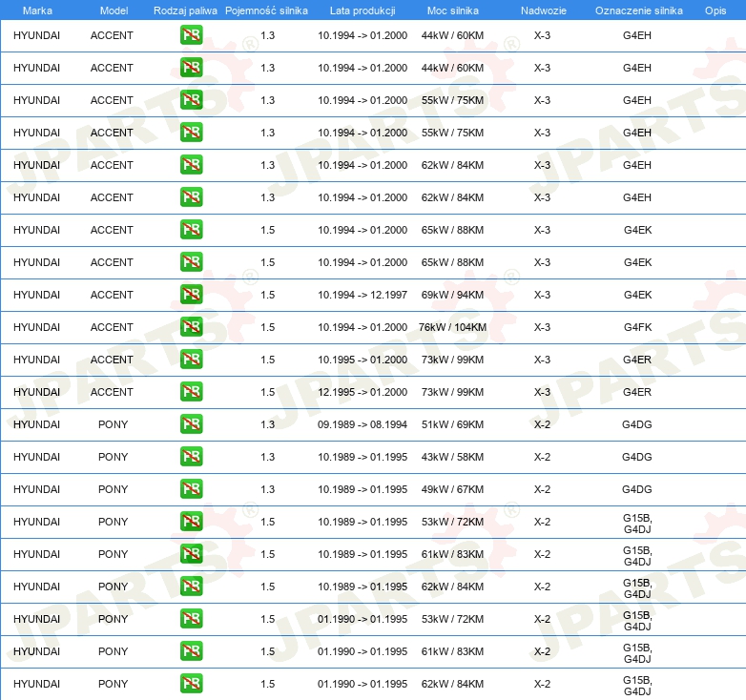
Task: Click the Marka column header
Action: [37, 10]
